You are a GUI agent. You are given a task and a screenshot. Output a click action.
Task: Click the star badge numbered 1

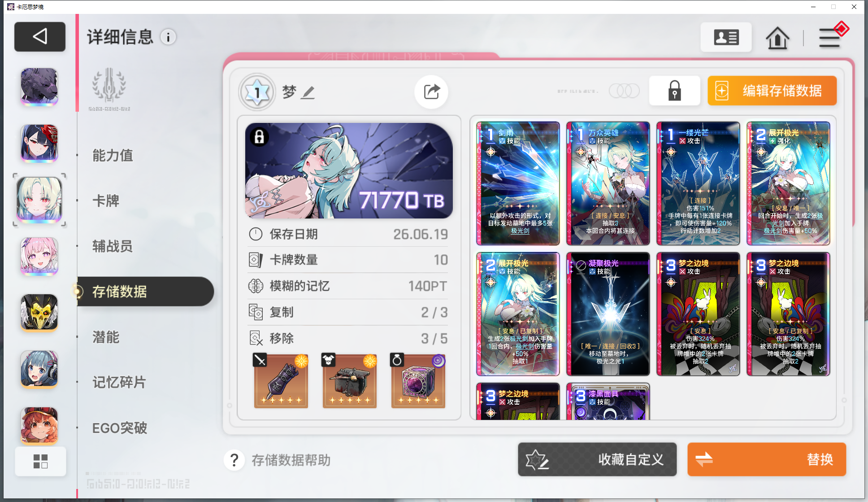[257, 92]
